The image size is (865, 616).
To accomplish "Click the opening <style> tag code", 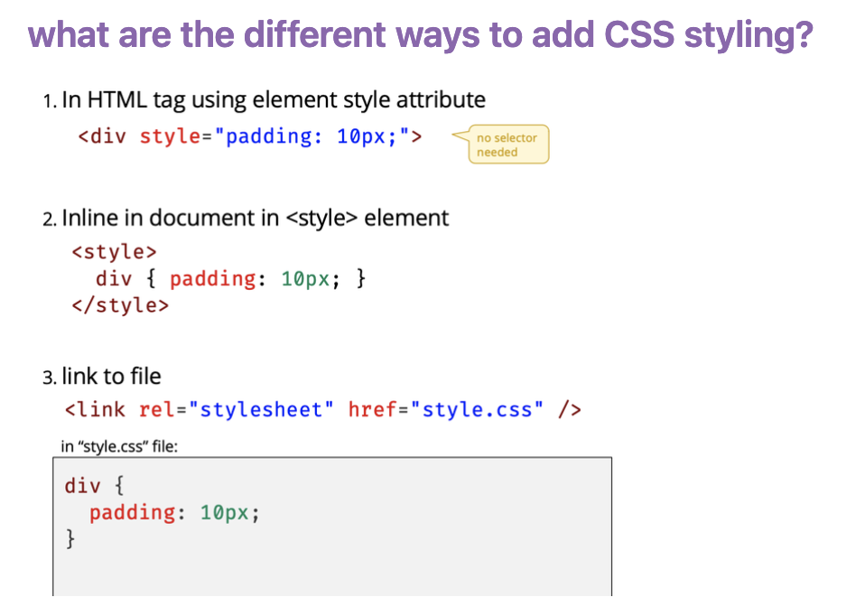I will pyautogui.click(x=114, y=251).
